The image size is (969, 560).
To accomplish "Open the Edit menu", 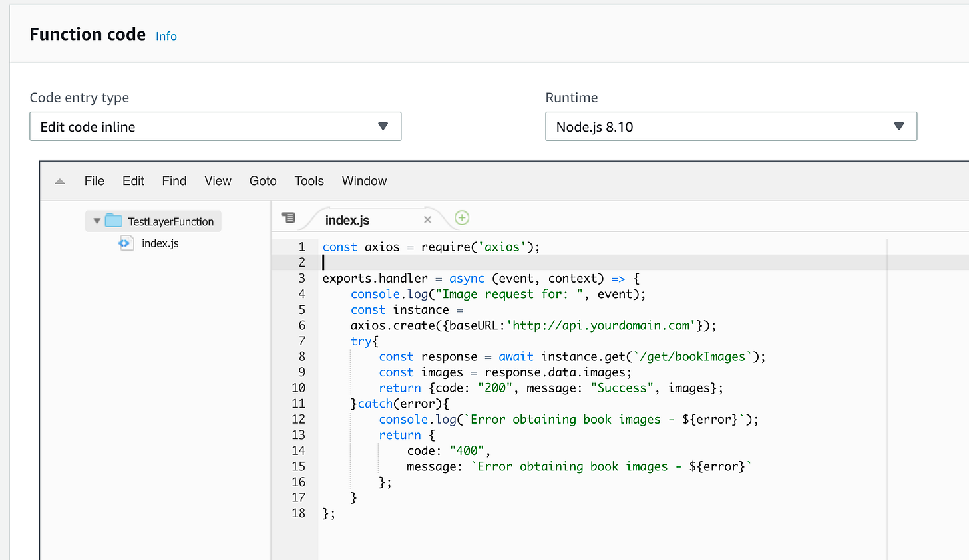I will (x=133, y=180).
